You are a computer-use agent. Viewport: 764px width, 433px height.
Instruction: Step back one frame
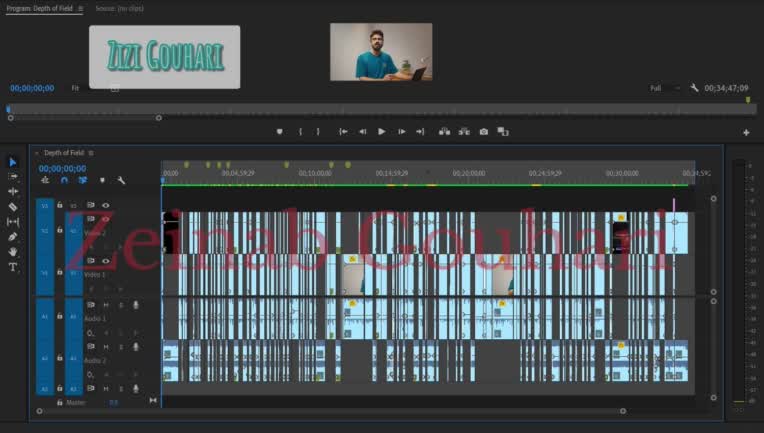(x=363, y=132)
